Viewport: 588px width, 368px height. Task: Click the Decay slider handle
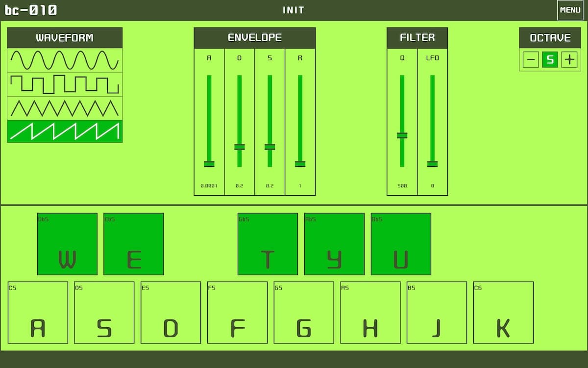coord(240,147)
